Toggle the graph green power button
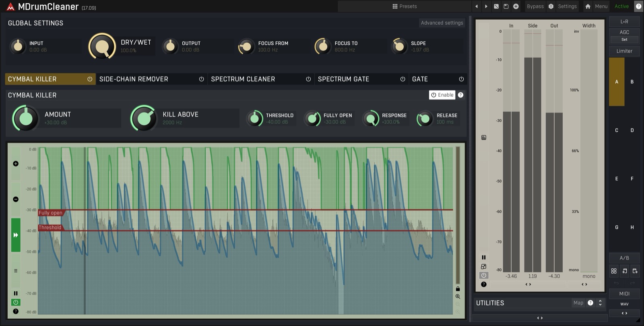Image resolution: width=644 pixels, height=326 pixels. [x=16, y=302]
